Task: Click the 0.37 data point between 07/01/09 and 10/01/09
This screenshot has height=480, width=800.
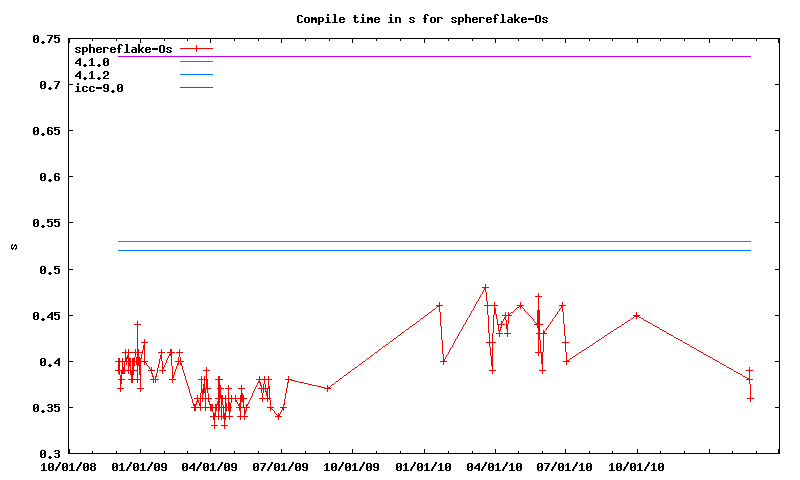Action: pos(328,389)
